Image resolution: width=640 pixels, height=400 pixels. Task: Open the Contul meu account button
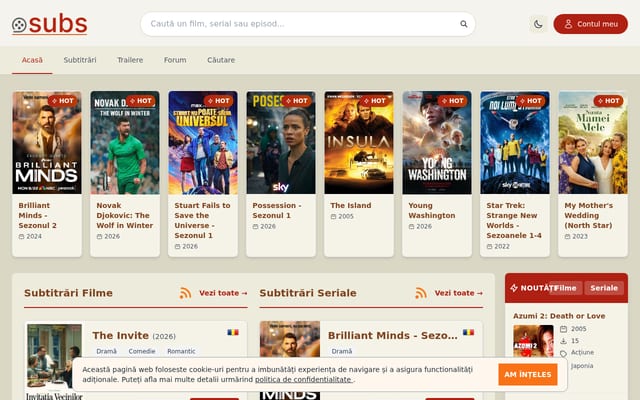coord(590,24)
